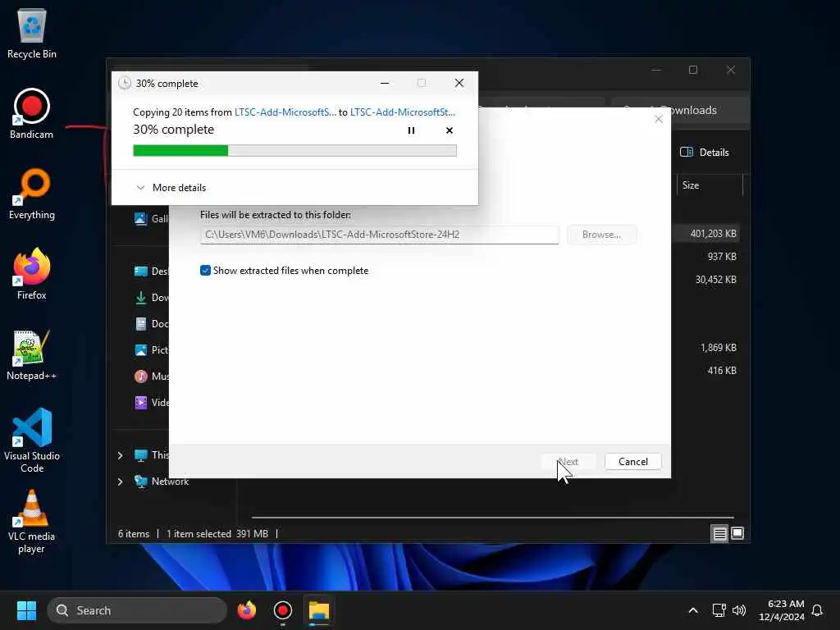
Task: Open Gallery in the Explorer sidebar
Action: (151, 218)
